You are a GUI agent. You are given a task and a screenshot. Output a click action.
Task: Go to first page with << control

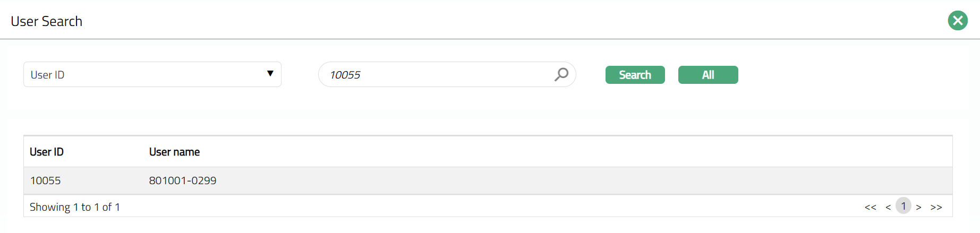(x=870, y=207)
